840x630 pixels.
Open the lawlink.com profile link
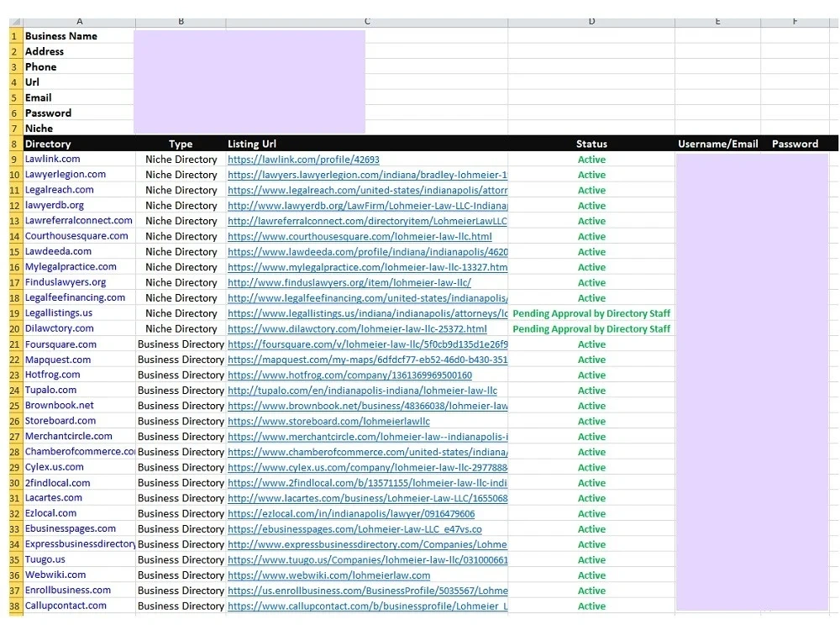pyautogui.click(x=303, y=160)
